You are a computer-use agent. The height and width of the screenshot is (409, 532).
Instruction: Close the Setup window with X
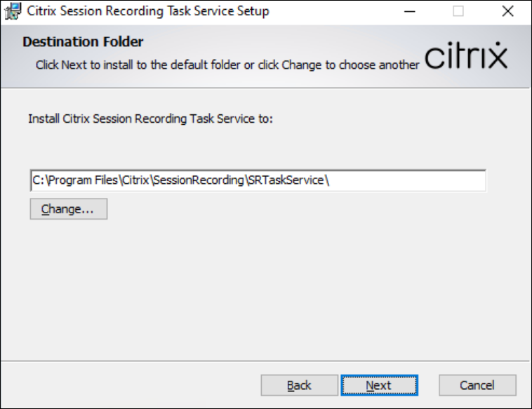(508, 11)
